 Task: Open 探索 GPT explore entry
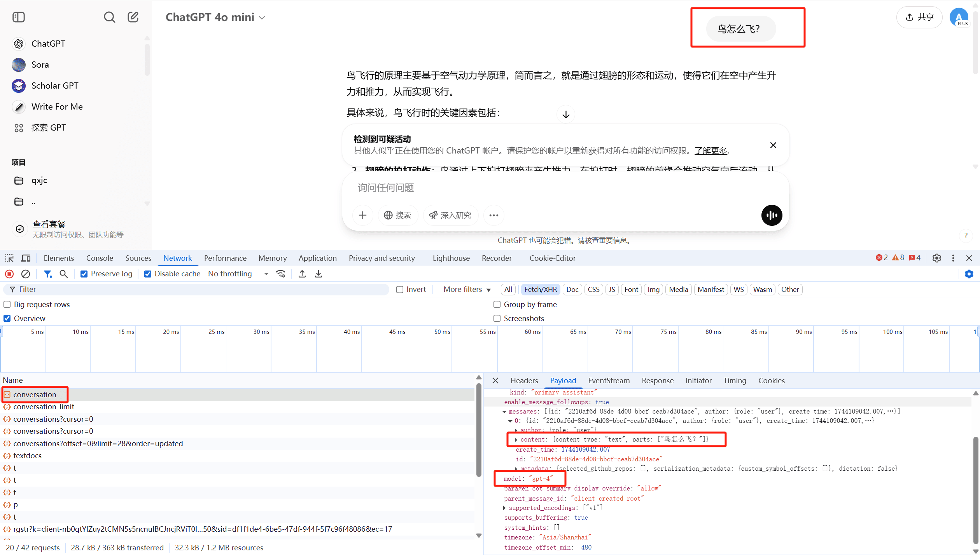coord(48,127)
